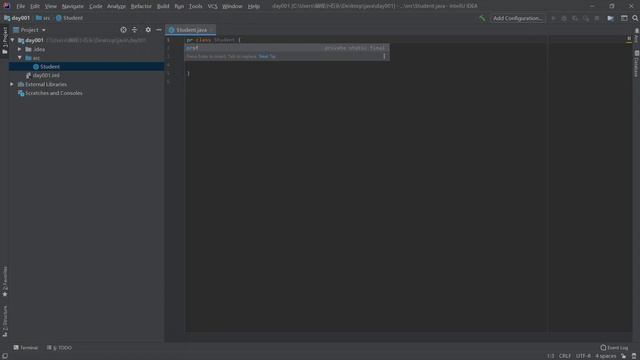This screenshot has height=360, width=640.
Task: Click the Run with Coverage icon
Action: (575, 18)
